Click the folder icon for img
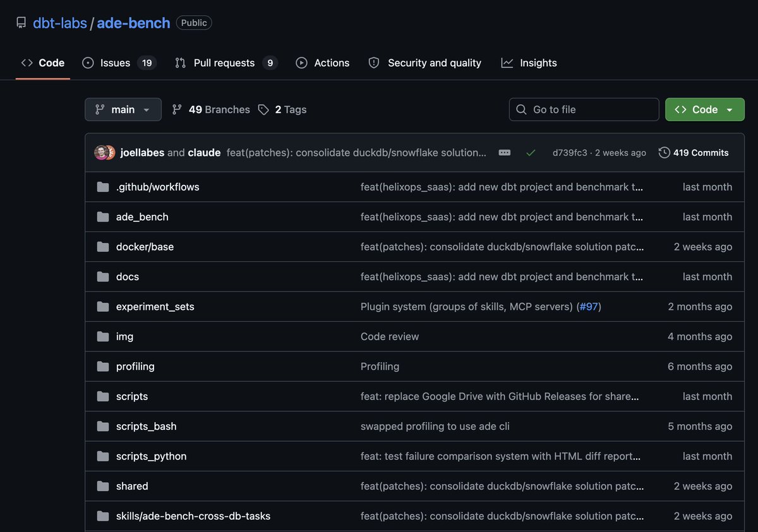This screenshot has width=758, height=532. [x=103, y=336]
